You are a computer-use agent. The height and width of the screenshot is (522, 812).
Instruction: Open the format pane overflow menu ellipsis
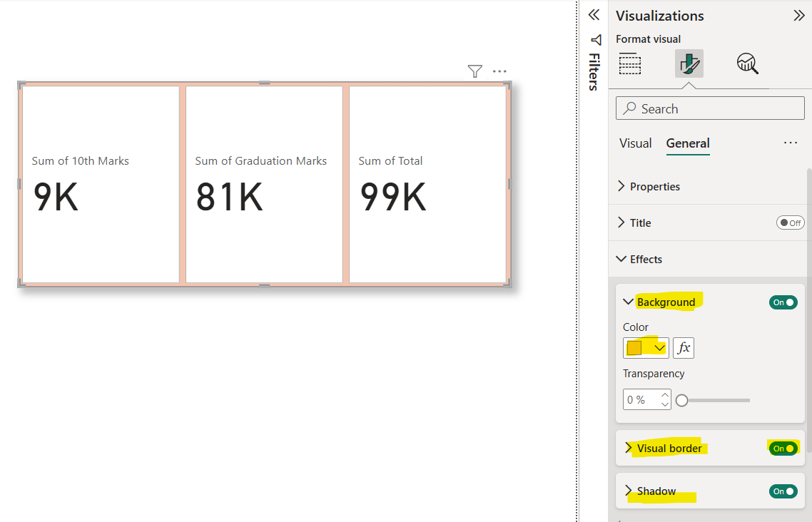coord(790,142)
